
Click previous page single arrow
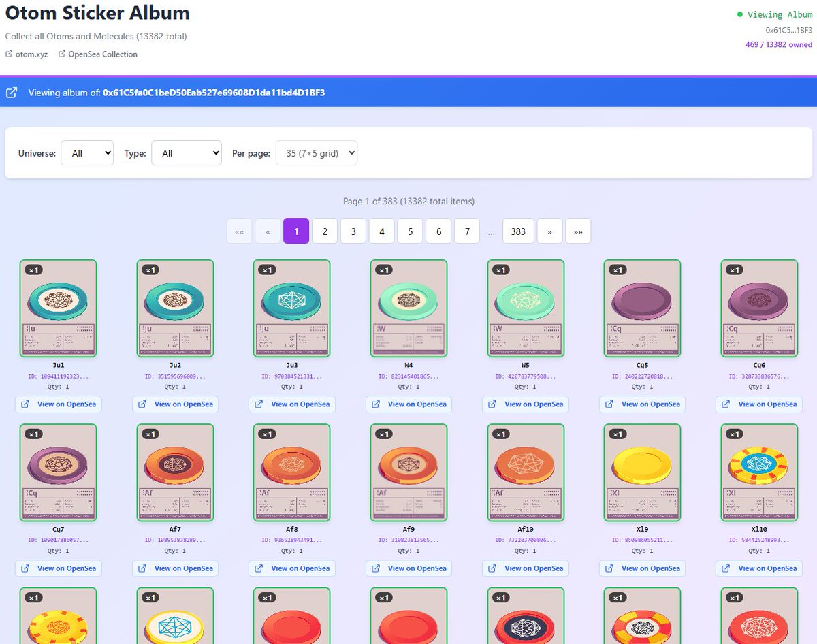click(268, 231)
